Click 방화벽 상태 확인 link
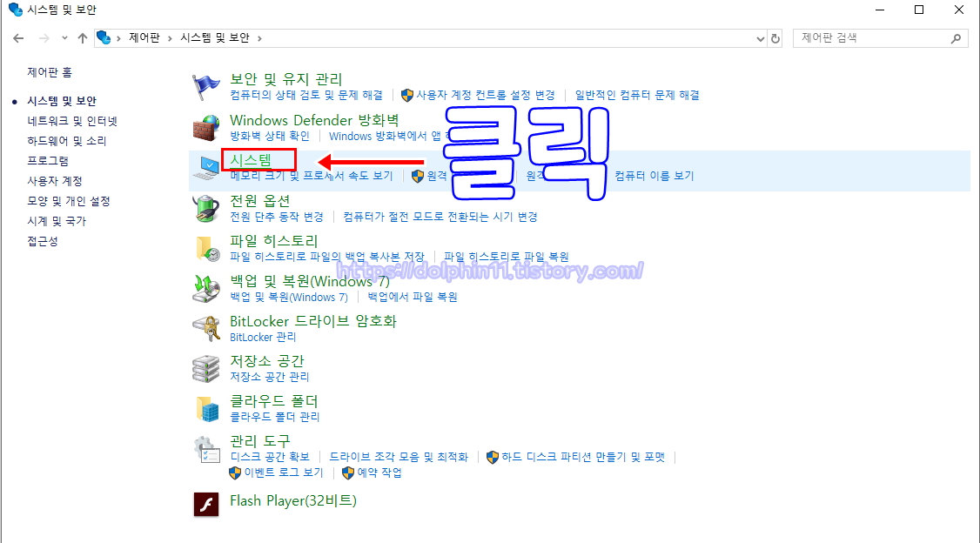The width and height of the screenshot is (980, 543). point(270,136)
